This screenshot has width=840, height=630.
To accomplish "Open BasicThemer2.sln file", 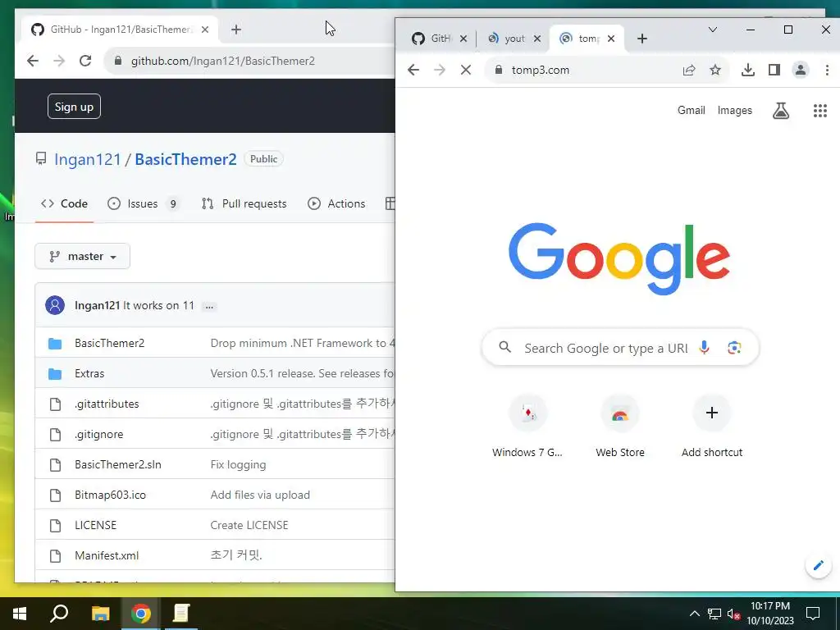I will [118, 464].
